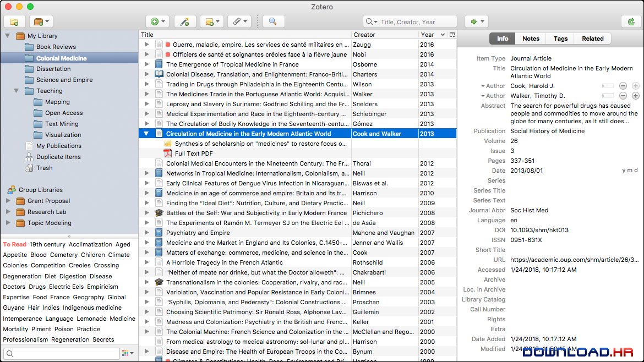This screenshot has height=362, width=644.
Task: Toggle name field mode for Walker, Timothy D.
Action: tap(608, 96)
